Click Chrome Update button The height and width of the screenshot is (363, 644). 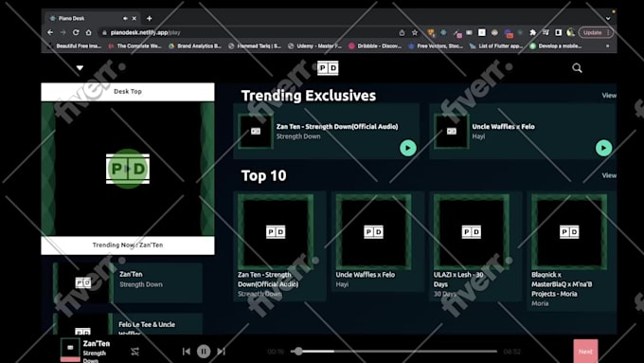(596, 32)
